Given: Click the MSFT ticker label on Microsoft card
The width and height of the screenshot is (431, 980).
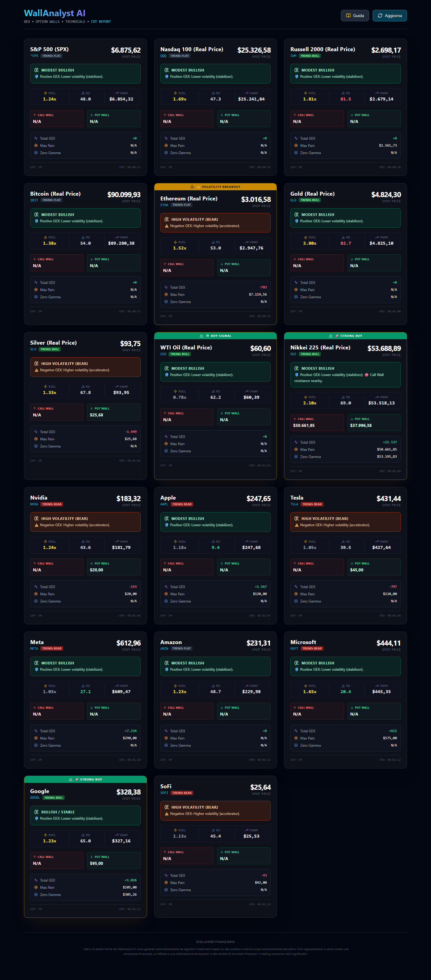Looking at the screenshot, I should 294,649.
